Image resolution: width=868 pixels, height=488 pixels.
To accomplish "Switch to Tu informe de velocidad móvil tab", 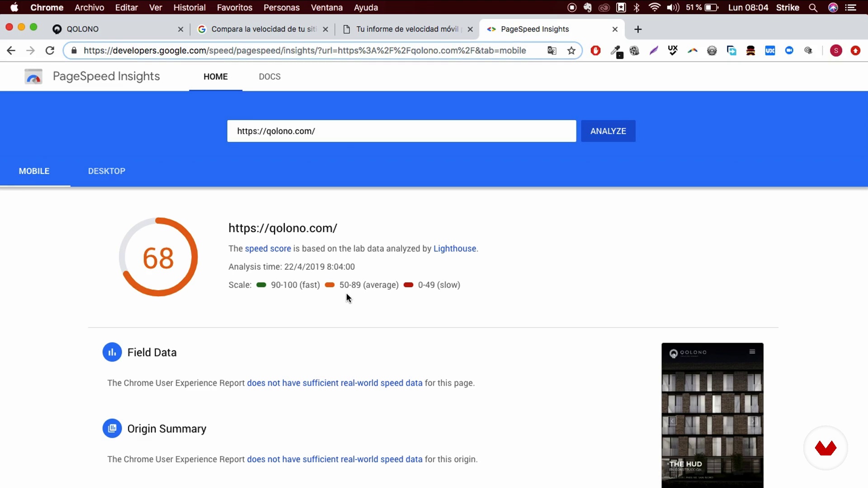I will tap(407, 29).
